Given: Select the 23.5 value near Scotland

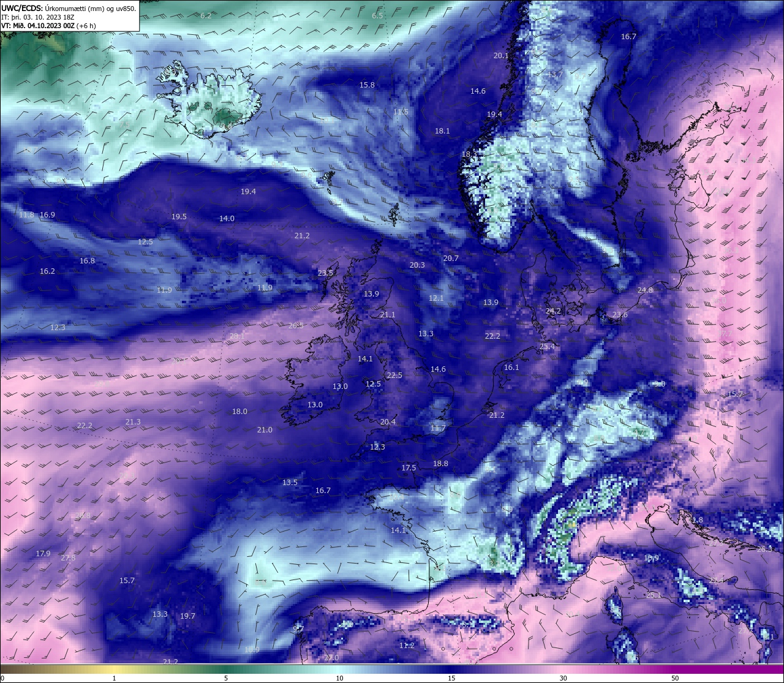Looking at the screenshot, I should 325,273.
